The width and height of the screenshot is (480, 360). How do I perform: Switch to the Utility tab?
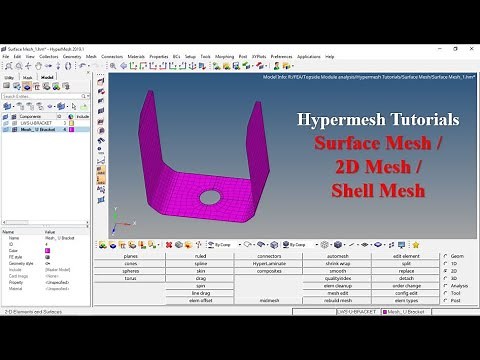point(9,77)
